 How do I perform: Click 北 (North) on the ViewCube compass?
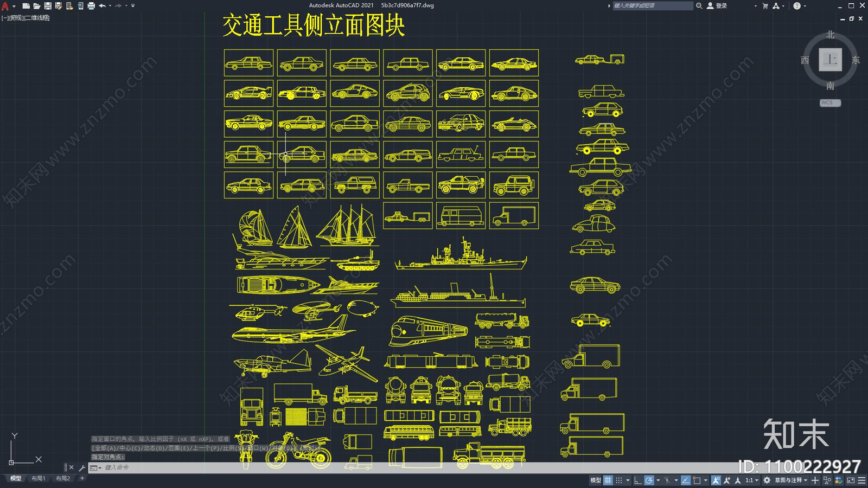[830, 34]
